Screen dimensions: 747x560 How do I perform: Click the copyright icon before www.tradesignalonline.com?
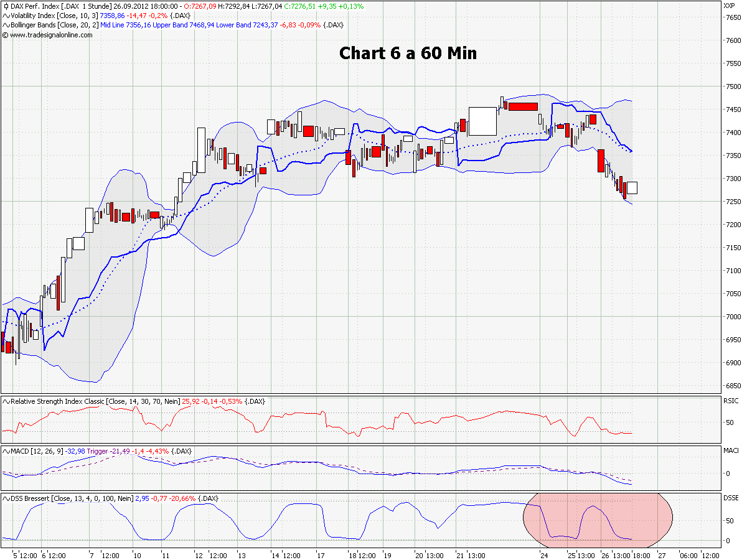coord(5,36)
